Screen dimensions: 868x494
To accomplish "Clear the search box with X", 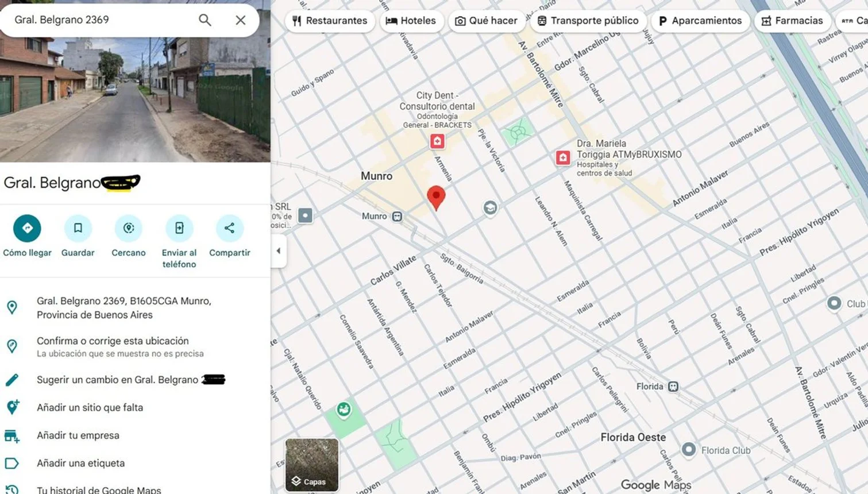I will (241, 20).
